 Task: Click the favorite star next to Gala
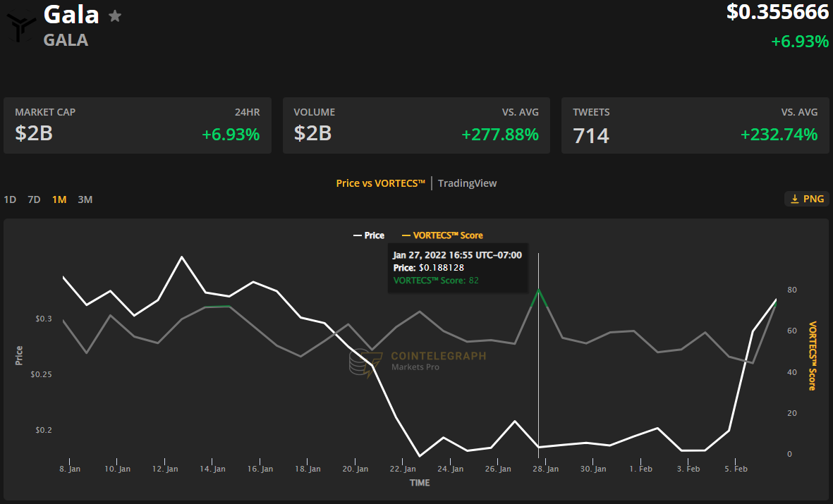click(x=115, y=16)
